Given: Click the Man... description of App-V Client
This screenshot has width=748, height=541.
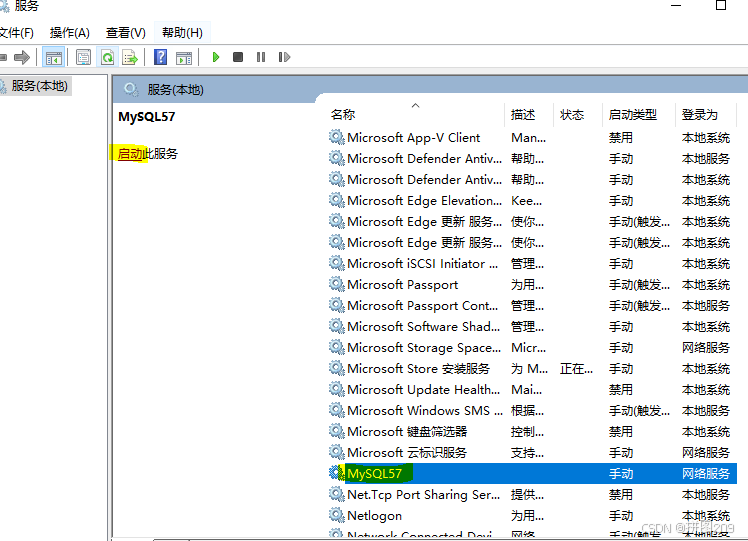Looking at the screenshot, I should (529, 138).
